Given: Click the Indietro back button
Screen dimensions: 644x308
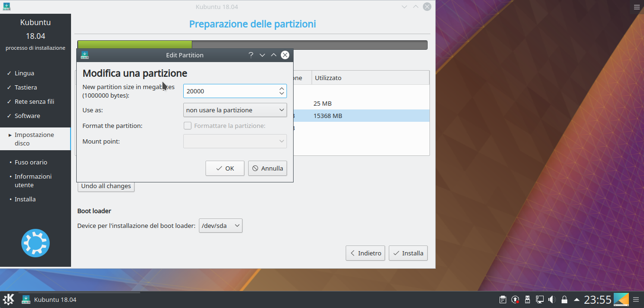Looking at the screenshot, I should tap(365, 253).
